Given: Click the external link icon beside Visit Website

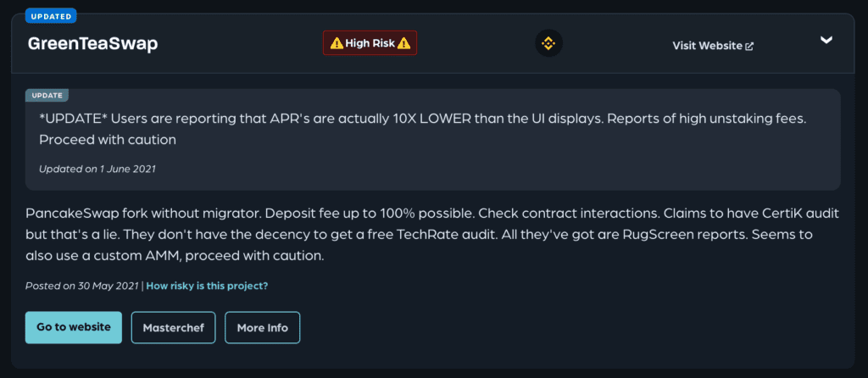Looking at the screenshot, I should pyautogui.click(x=749, y=46).
